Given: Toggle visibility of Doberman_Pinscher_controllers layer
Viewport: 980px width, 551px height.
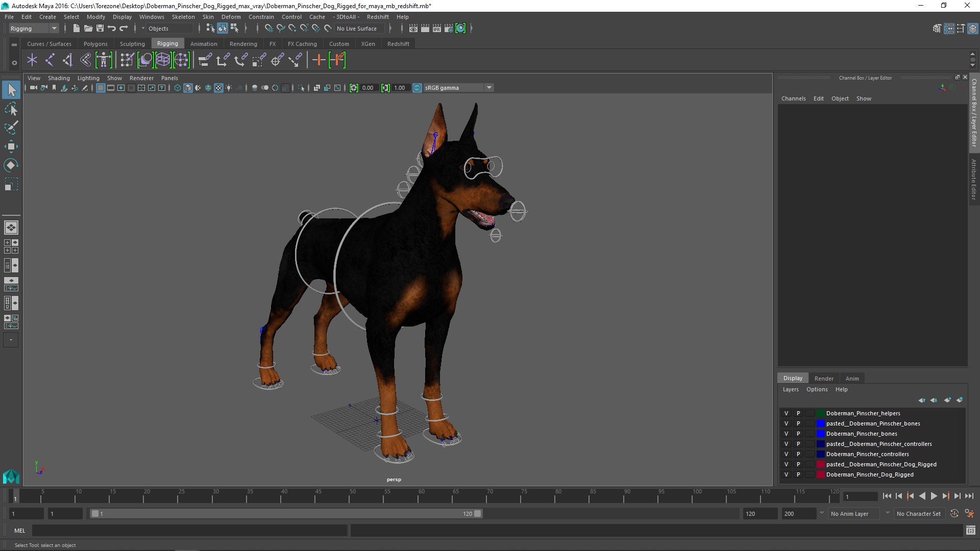Looking at the screenshot, I should (786, 454).
